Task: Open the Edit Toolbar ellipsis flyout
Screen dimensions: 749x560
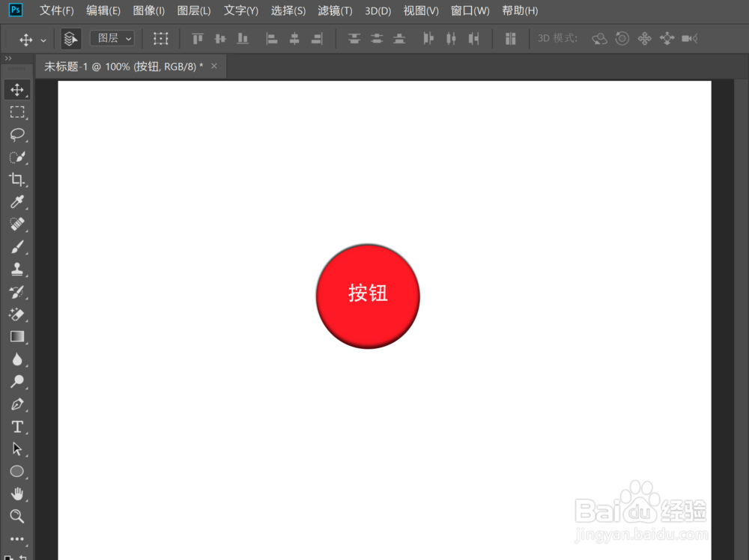Action: [17, 539]
